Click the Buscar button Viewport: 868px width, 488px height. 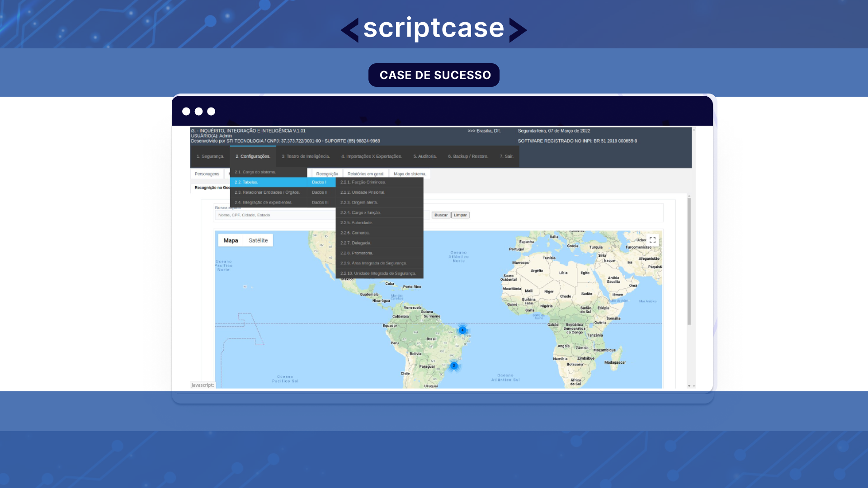point(441,215)
